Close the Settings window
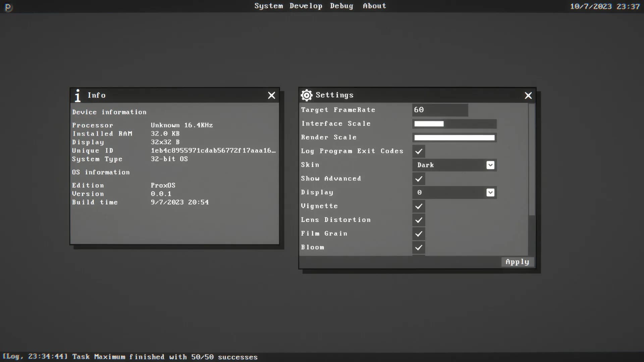The height and width of the screenshot is (362, 644). (x=528, y=96)
